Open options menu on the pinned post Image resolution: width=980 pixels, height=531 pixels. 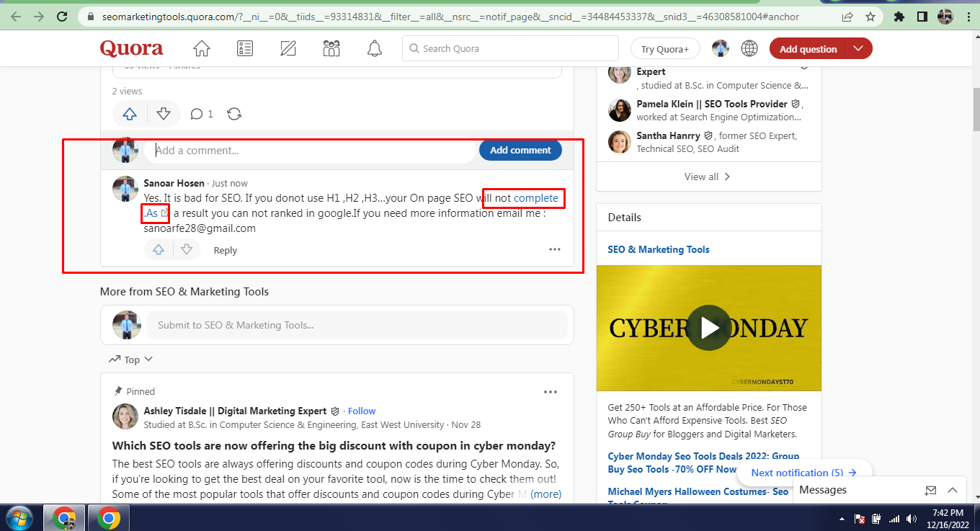(x=551, y=391)
